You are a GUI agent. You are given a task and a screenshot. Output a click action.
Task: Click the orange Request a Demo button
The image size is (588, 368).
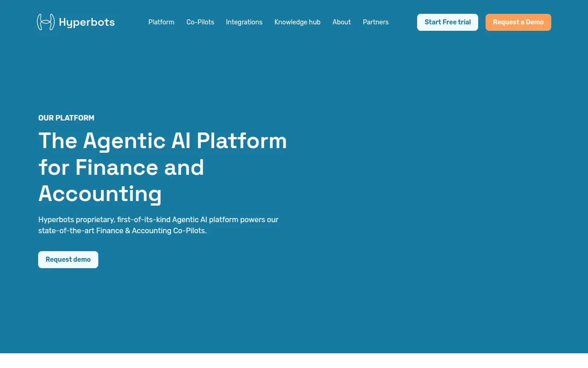pos(518,22)
